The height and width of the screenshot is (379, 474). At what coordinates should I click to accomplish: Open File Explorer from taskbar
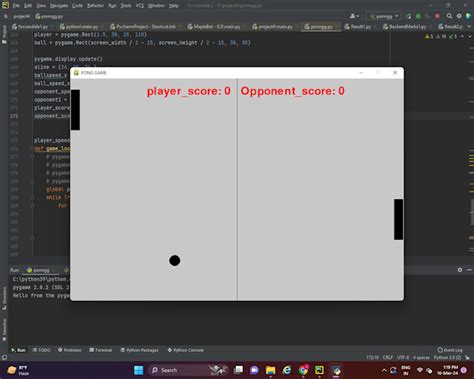pos(271,370)
